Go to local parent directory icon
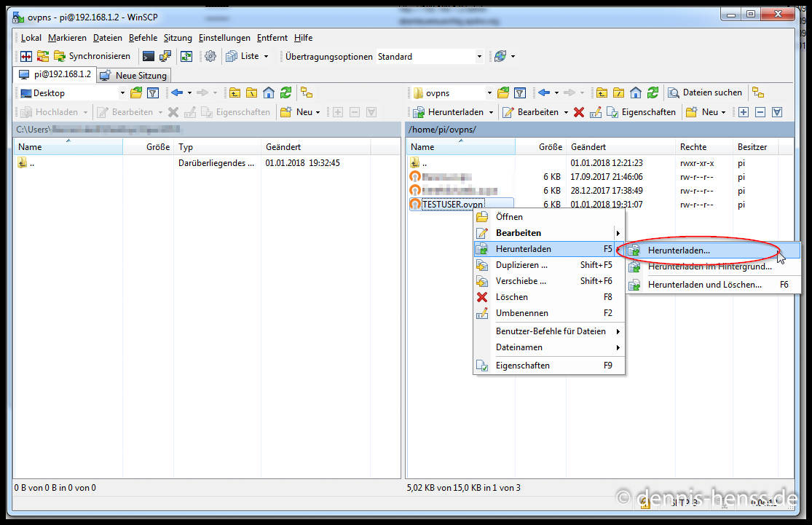Viewport: 812px width, 525px height. click(x=234, y=93)
